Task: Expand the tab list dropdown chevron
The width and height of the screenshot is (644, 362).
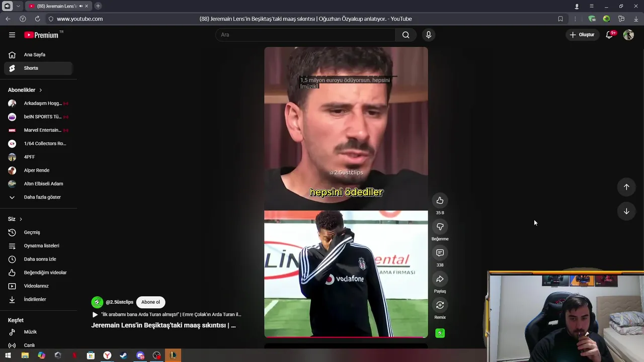Action: tap(19, 6)
